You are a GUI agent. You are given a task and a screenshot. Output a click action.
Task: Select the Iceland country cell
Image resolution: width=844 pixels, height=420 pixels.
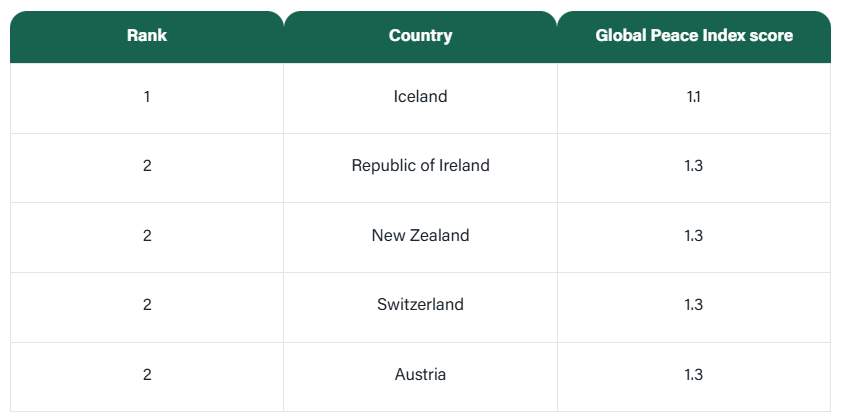pyautogui.click(x=420, y=97)
